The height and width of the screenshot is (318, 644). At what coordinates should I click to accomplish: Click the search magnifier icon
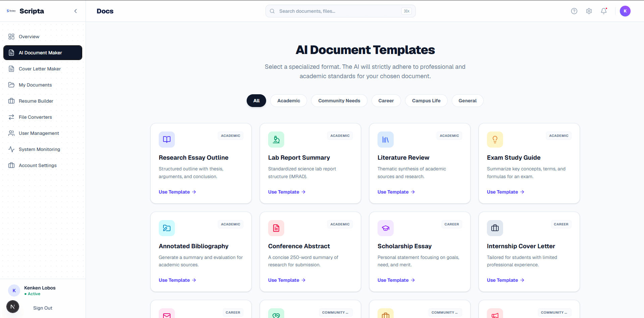point(272,11)
